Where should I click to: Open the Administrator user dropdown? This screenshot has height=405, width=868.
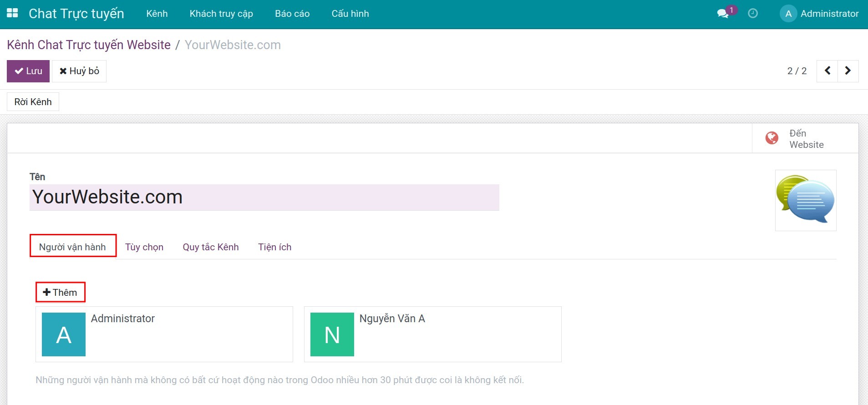829,14
